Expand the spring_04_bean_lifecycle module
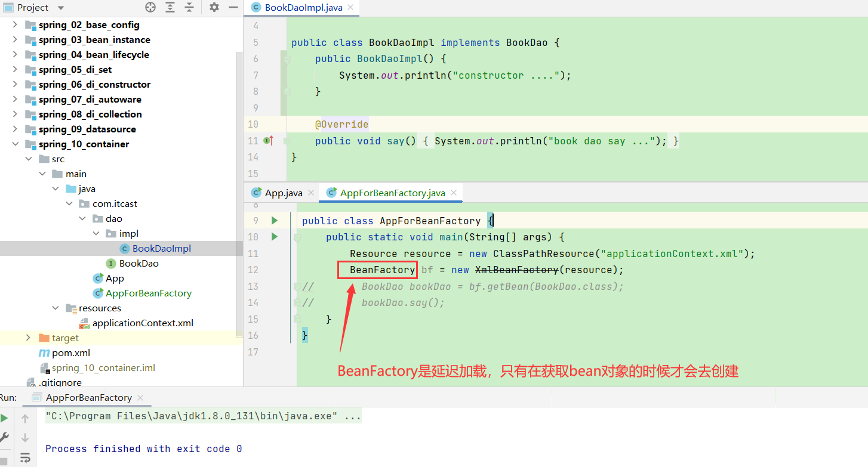Image resolution: width=868 pixels, height=467 pixels. point(15,54)
